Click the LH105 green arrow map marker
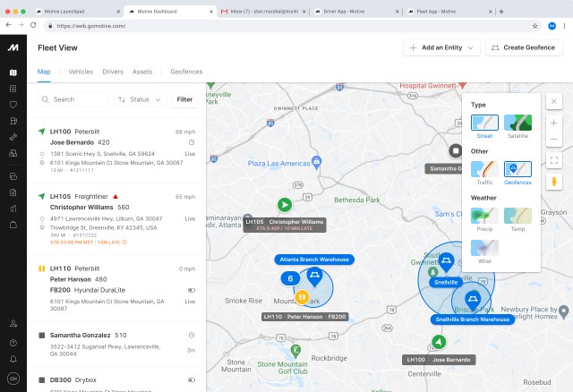Viewport: 573px width, 392px height. pyautogui.click(x=285, y=205)
